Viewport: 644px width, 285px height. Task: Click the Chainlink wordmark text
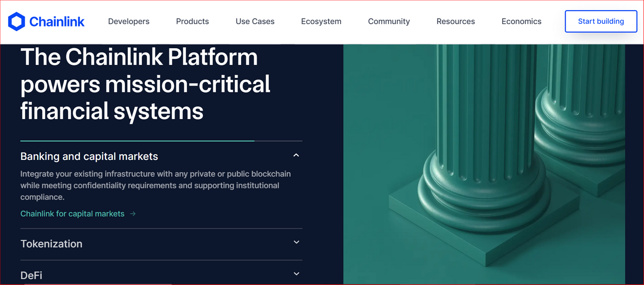[x=57, y=22]
